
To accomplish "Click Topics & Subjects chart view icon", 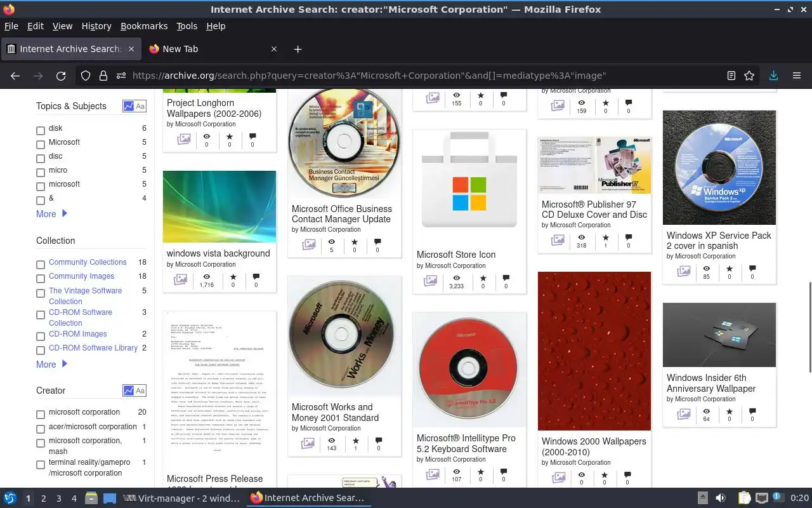I will (129, 107).
